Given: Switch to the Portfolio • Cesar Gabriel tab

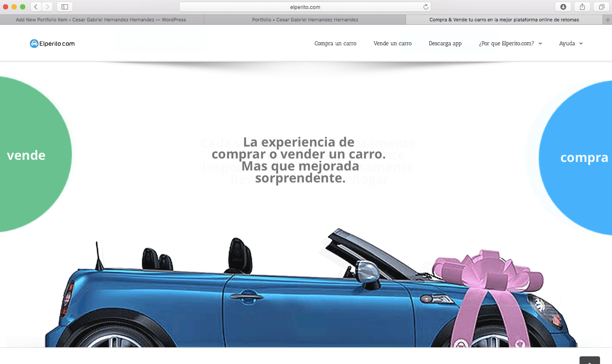Looking at the screenshot, I should click(x=305, y=20).
